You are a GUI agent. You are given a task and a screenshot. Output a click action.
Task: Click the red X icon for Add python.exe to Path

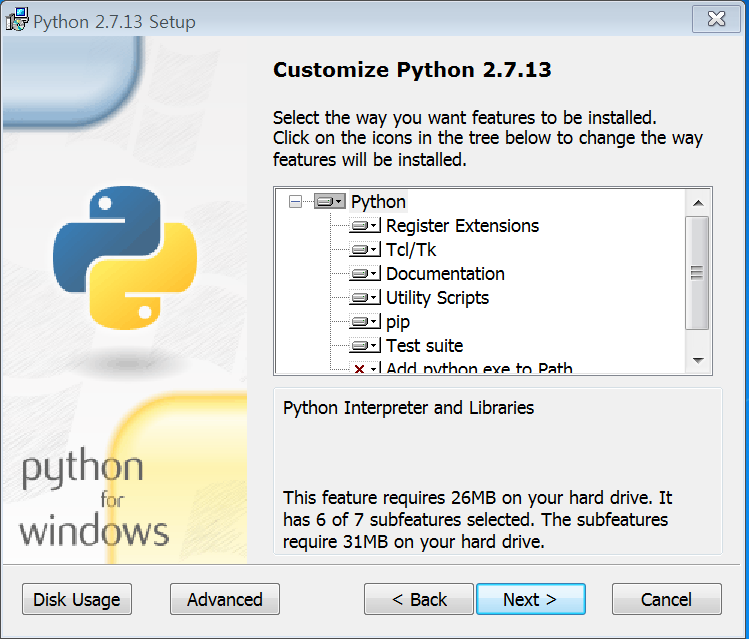click(365, 368)
